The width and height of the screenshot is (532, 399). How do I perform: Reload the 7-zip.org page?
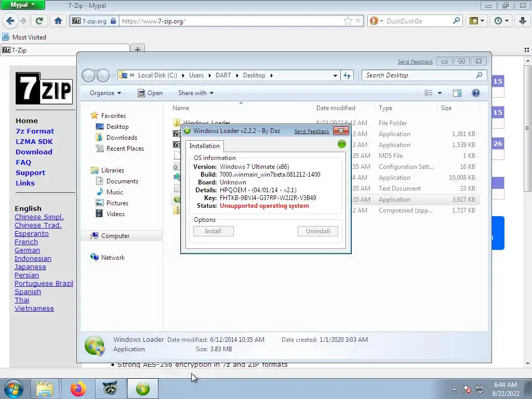[39, 21]
